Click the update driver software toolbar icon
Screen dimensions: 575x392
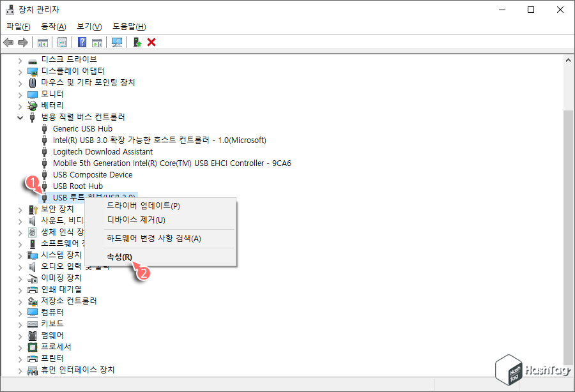point(136,42)
